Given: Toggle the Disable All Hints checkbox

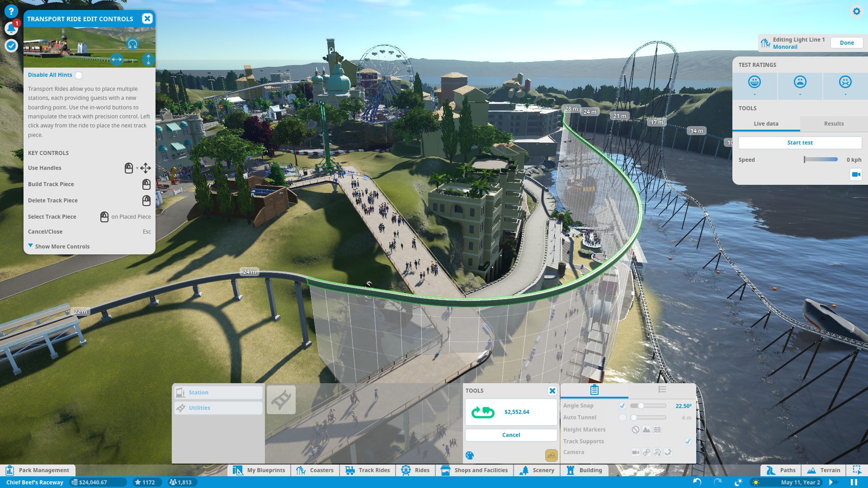Looking at the screenshot, I should 79,75.
